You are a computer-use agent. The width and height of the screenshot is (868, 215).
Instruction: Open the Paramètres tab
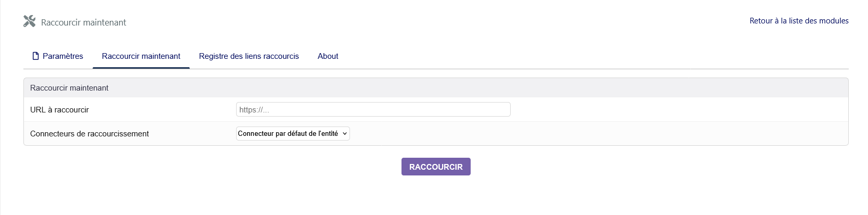pyautogui.click(x=58, y=56)
